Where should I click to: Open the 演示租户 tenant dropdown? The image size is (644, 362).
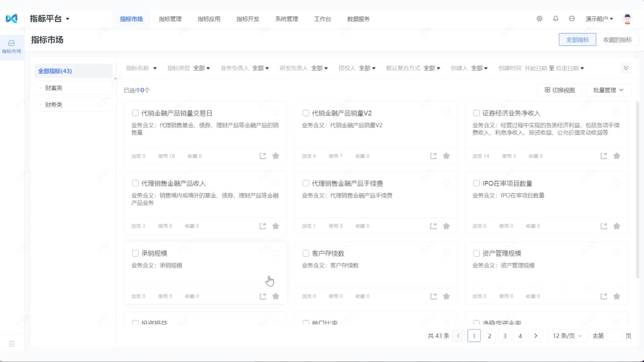pyautogui.click(x=599, y=19)
